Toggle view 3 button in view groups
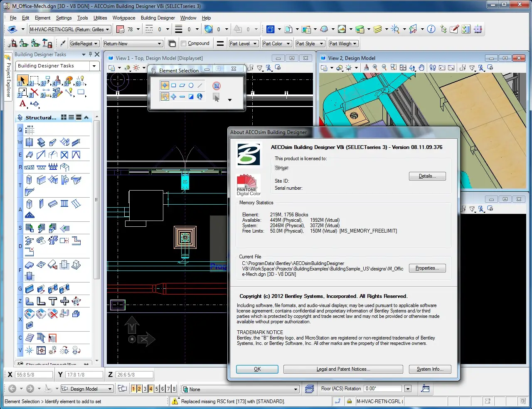532x409 pixels. (x=145, y=389)
